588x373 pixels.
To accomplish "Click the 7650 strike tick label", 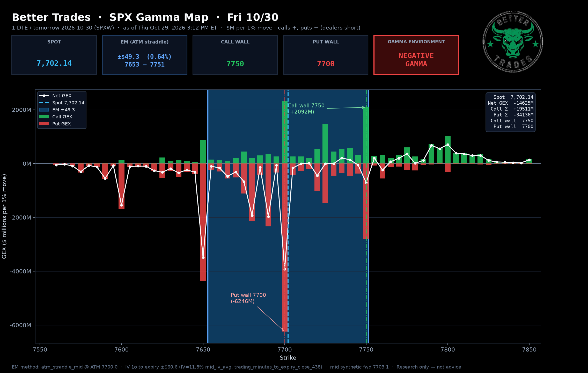I will [203, 349].
